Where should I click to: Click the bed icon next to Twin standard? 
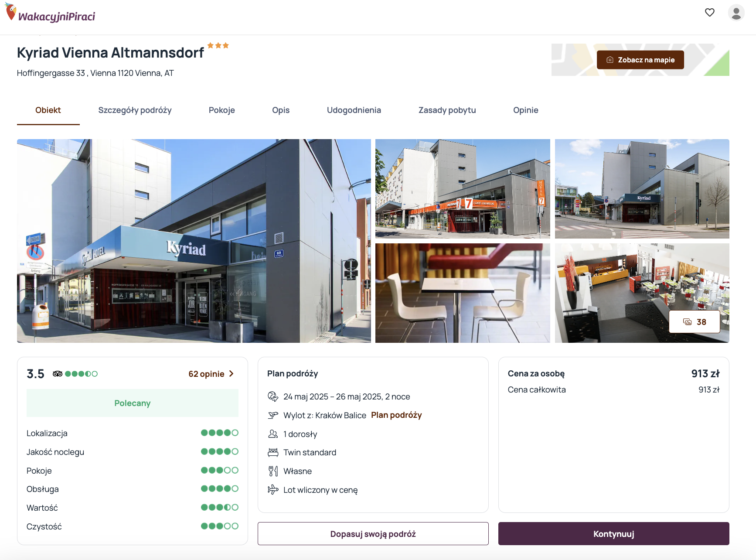click(273, 452)
